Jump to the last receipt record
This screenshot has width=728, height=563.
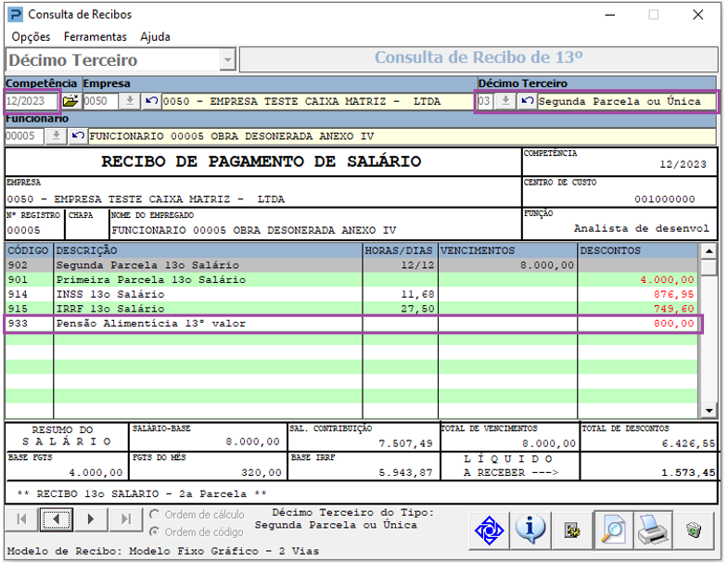[x=126, y=518]
